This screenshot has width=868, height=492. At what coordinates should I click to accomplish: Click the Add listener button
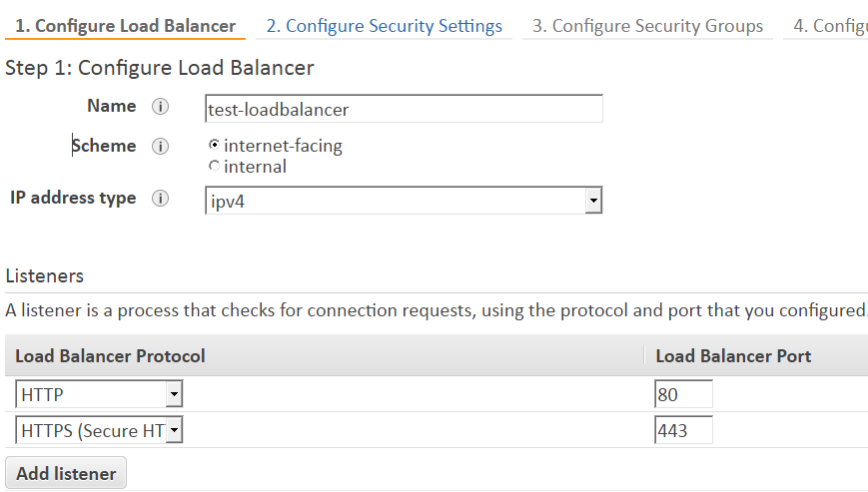(66, 473)
